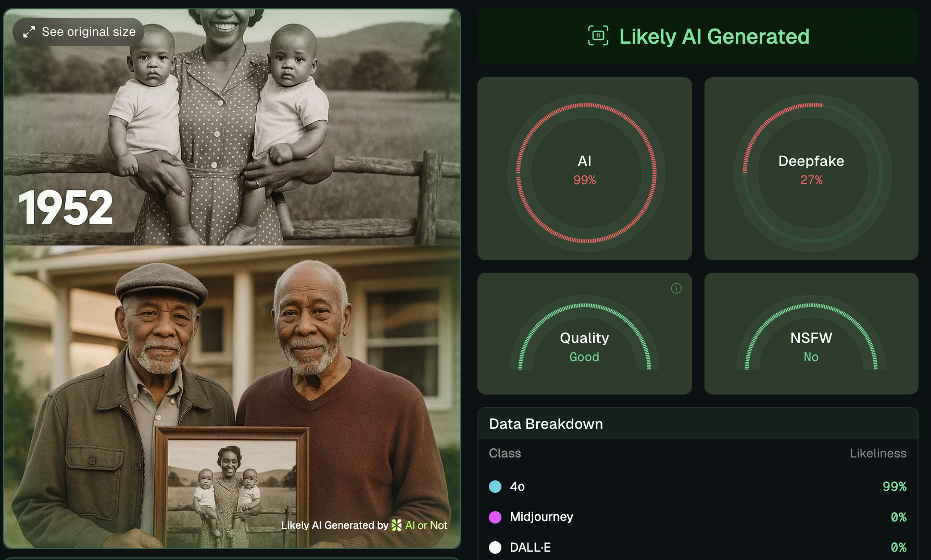Click the scan icon beside Likely AI Generated
The width and height of the screenshot is (931, 560).
point(598,35)
